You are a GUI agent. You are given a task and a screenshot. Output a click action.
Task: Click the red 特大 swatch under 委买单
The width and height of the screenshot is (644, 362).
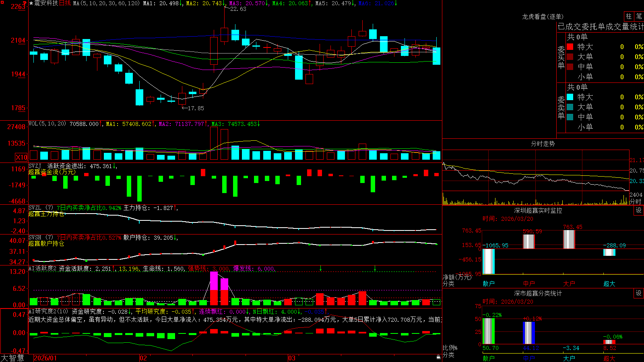click(570, 47)
